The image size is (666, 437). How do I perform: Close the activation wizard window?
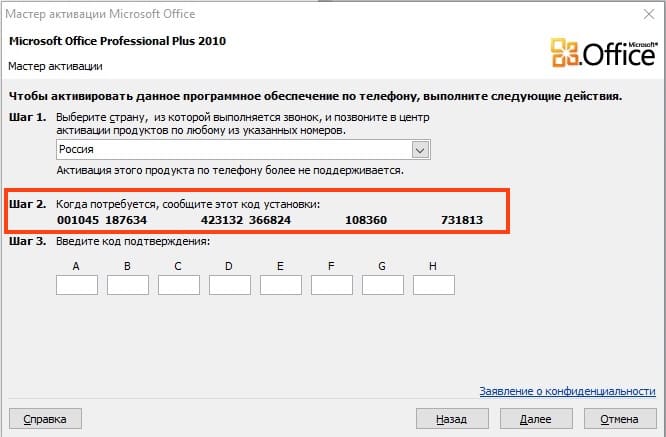[x=649, y=14]
